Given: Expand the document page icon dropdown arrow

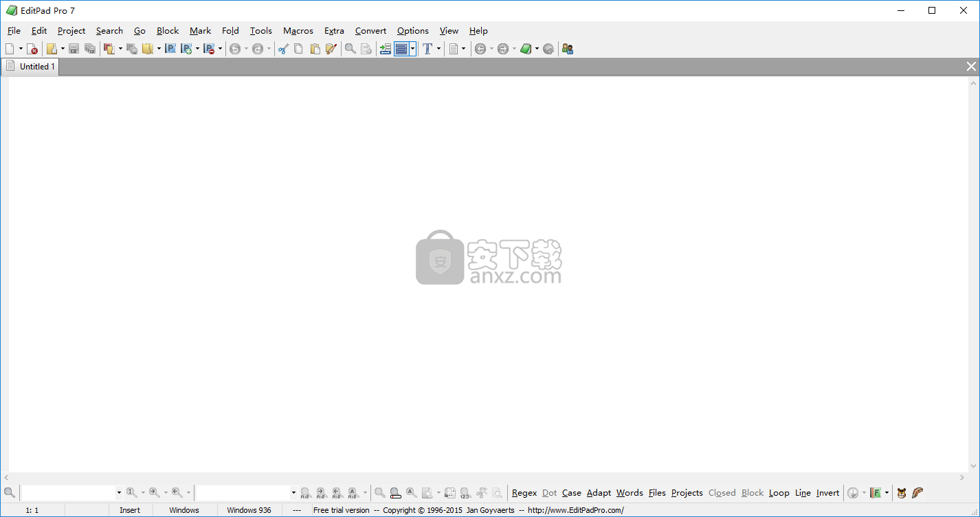Looking at the screenshot, I should click(x=463, y=49).
